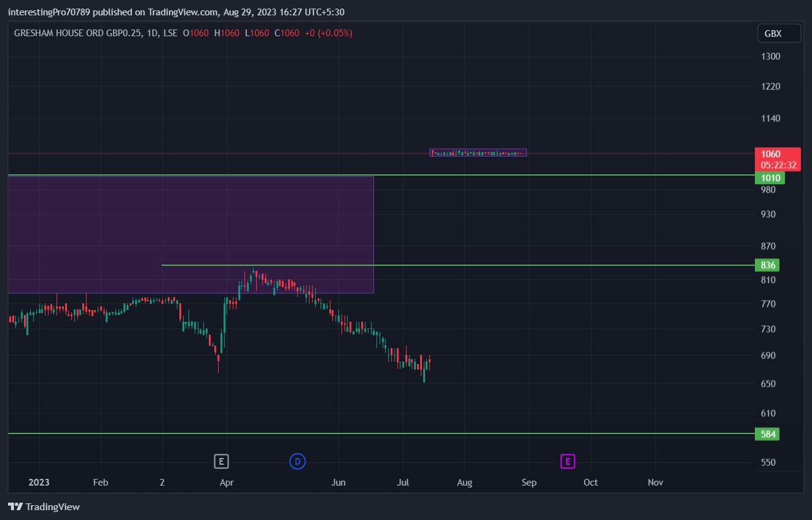This screenshot has width=812, height=520.
Task: Click the 1220 price axis label
Action: (770, 87)
